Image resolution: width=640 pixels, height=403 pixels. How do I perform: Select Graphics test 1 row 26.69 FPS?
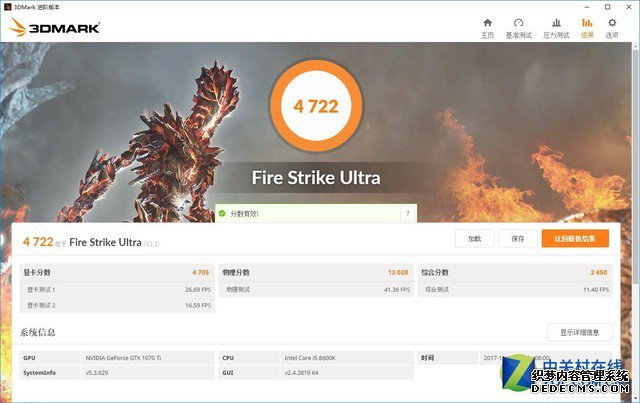click(117, 289)
